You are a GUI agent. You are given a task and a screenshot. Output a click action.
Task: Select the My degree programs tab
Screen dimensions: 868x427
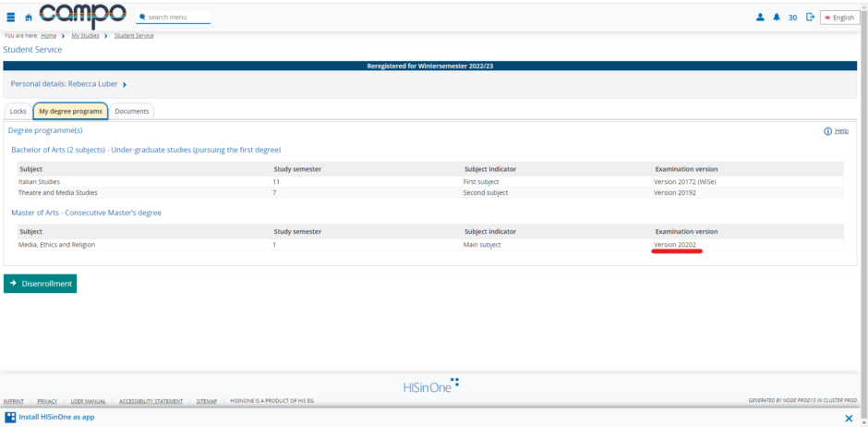click(70, 111)
